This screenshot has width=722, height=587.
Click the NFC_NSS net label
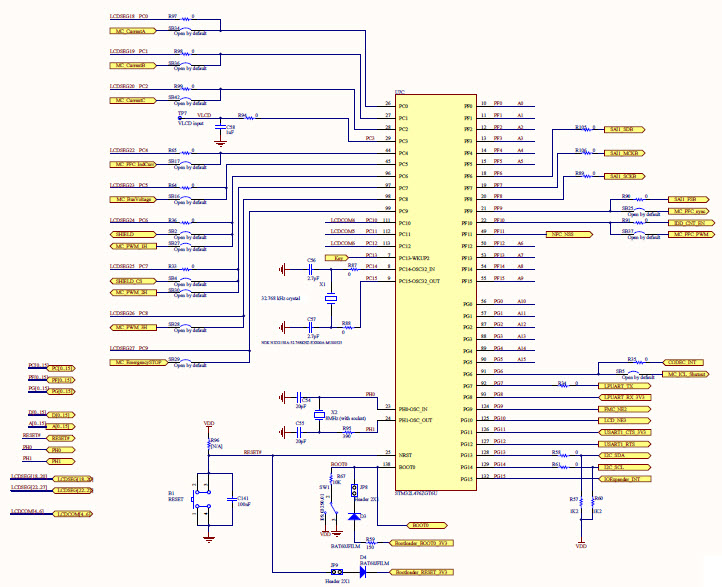560,233
